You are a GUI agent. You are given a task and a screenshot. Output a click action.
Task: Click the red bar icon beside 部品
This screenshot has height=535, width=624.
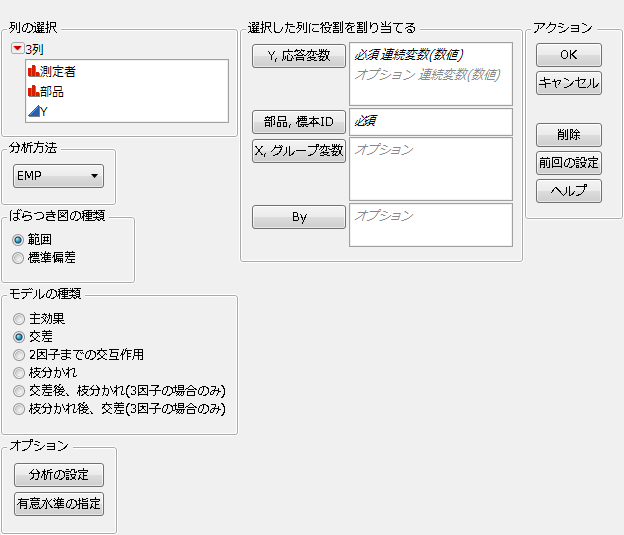pos(33,91)
